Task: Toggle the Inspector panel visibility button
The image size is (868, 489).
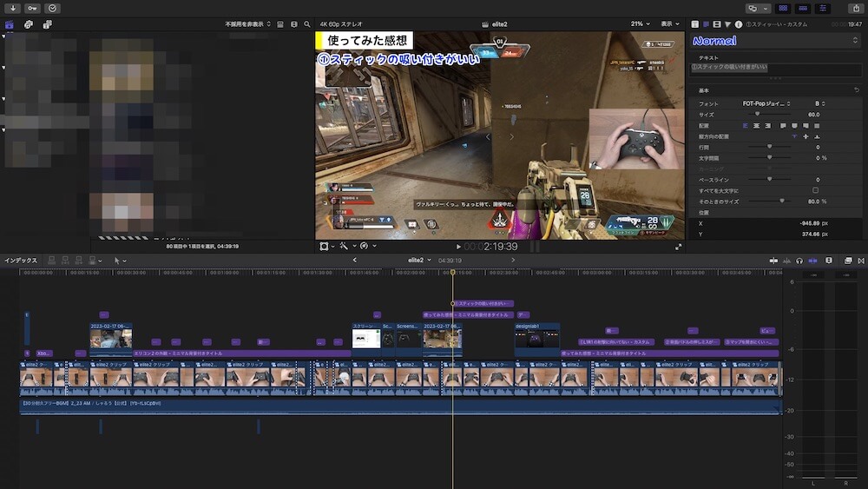Action: pos(823,9)
